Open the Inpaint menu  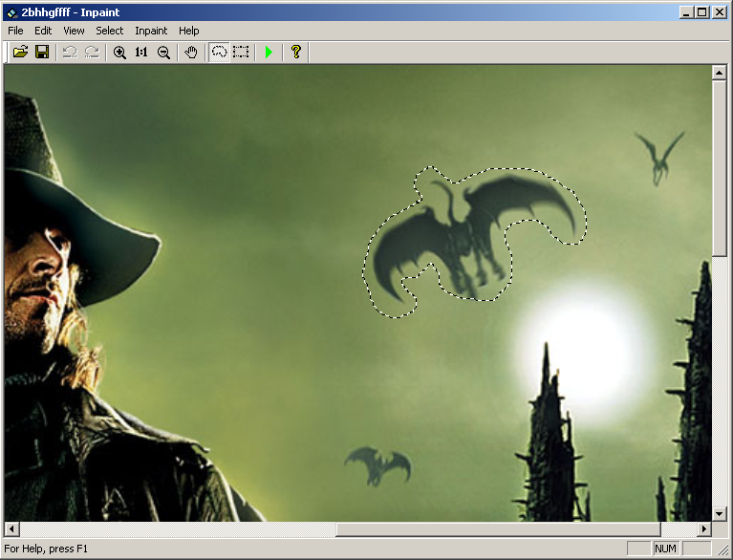coord(151,31)
